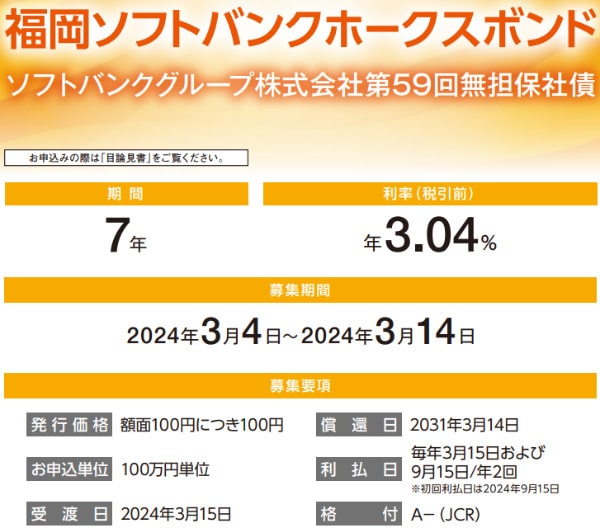Screen dimensions: 600x528
Task: Click the start date 2024年3月4日
Action: point(204,333)
